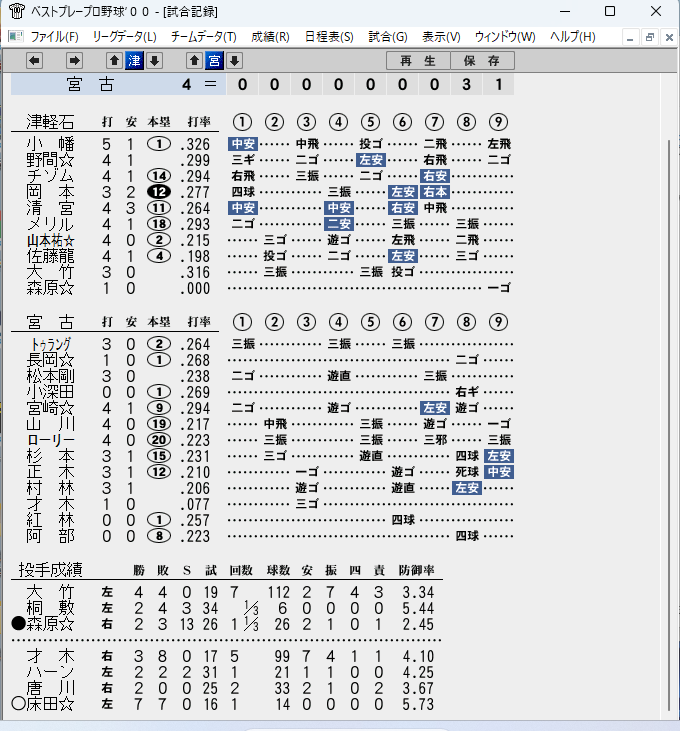
Task: Click 杉本's ninth-inning 左安 result
Action: click(499, 456)
